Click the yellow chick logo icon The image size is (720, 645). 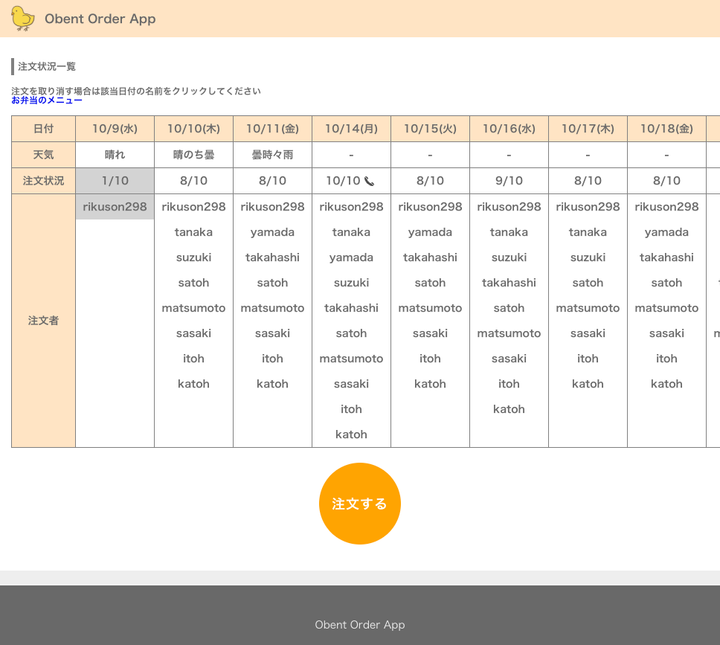click(22, 18)
